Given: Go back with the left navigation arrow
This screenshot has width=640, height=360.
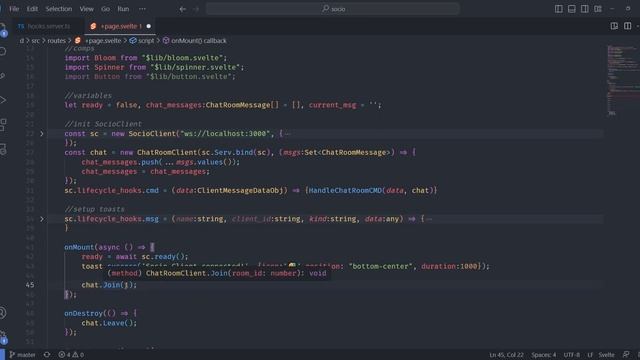Looking at the screenshot, I should pyautogui.click(x=182, y=9).
